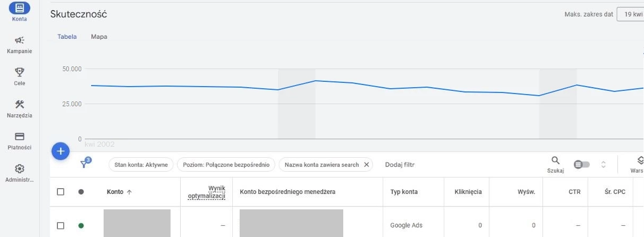
Task: Open Kampanie megaphone icon
Action: [x=19, y=40]
